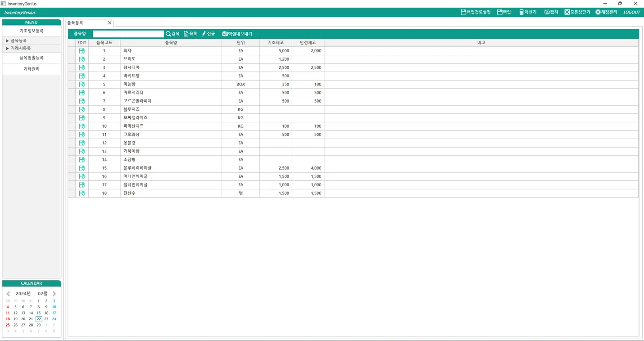Open the 계산기 calculator
Viewport: 644px width, 341px height.
click(528, 12)
